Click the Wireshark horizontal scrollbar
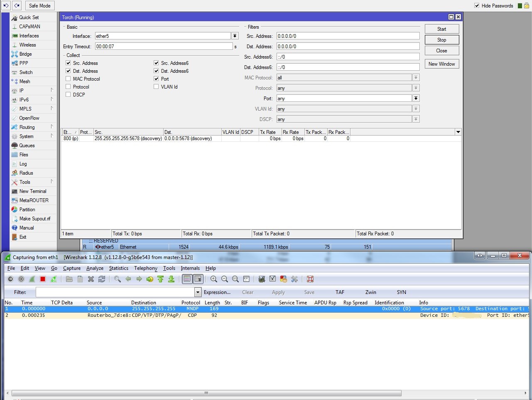532x400 pixels. [x=206, y=393]
